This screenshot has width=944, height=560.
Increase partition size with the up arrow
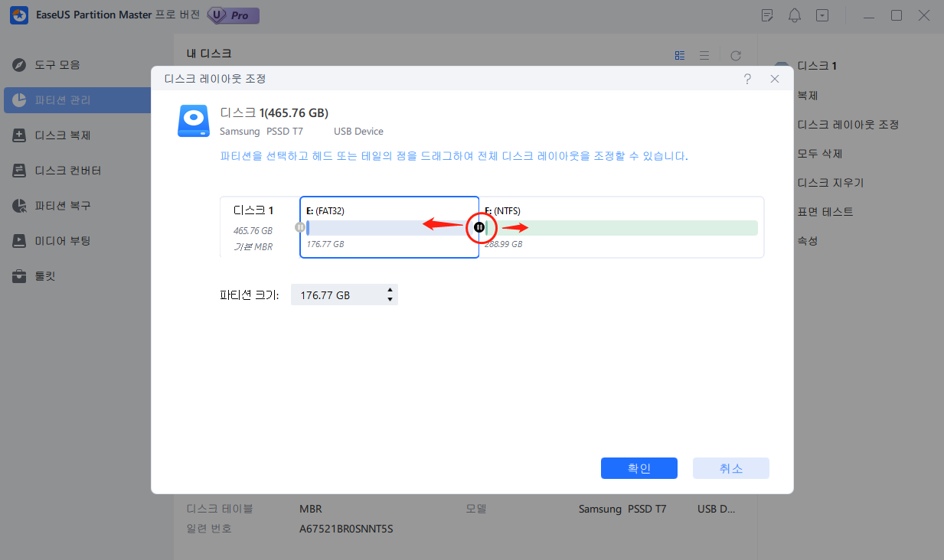tap(390, 290)
